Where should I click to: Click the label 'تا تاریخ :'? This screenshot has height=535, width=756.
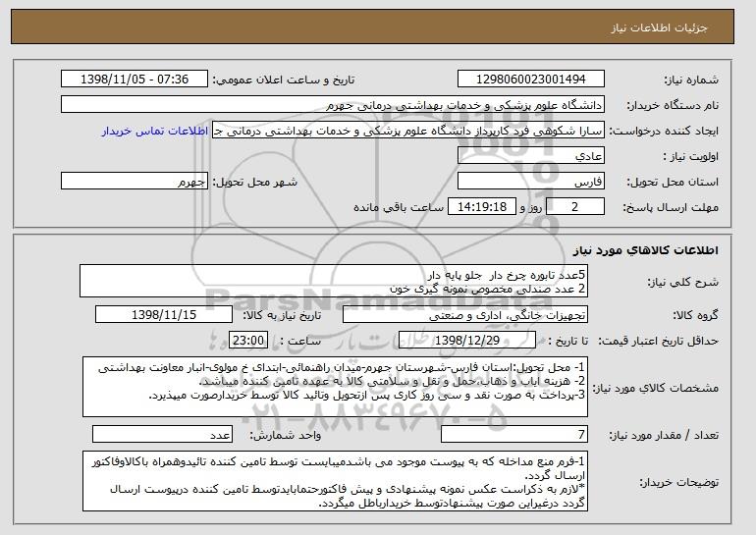[x=568, y=341]
